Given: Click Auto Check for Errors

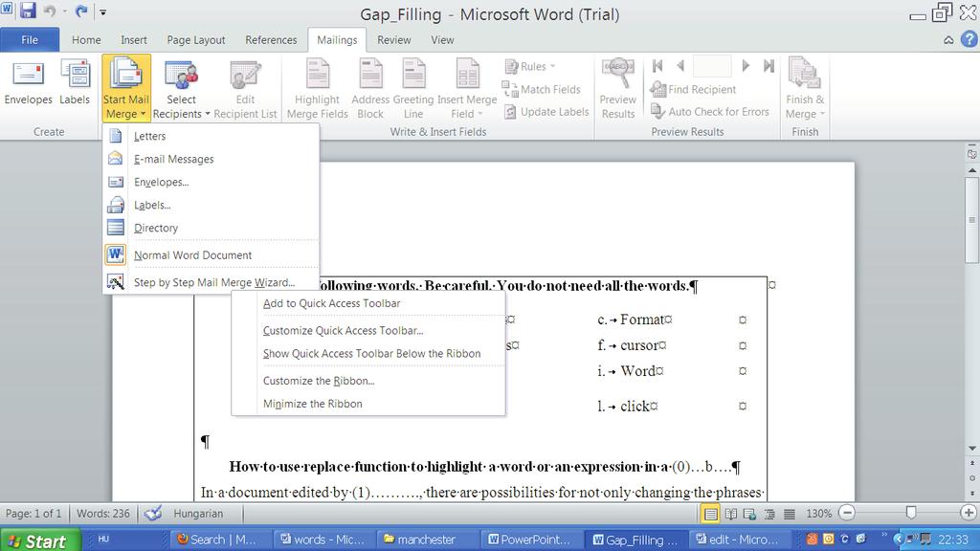Looking at the screenshot, I should (x=710, y=112).
